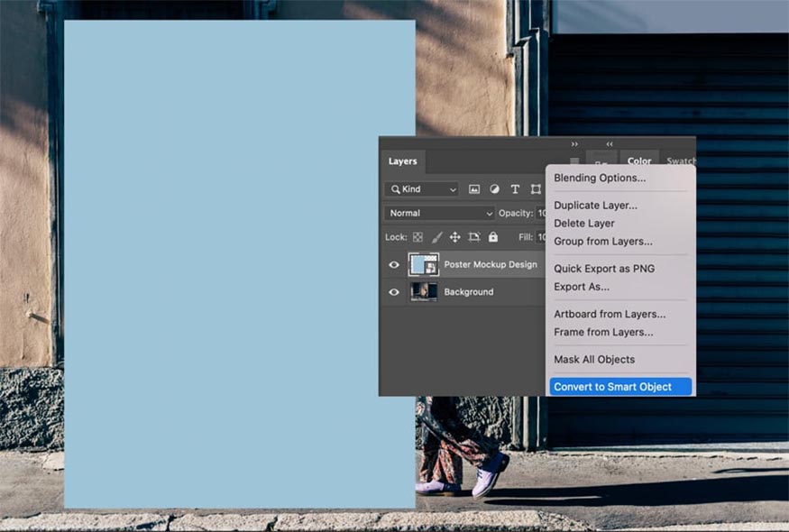Image resolution: width=789 pixels, height=532 pixels.
Task: Open the Layers panel hamburger menu
Action: pos(574,161)
